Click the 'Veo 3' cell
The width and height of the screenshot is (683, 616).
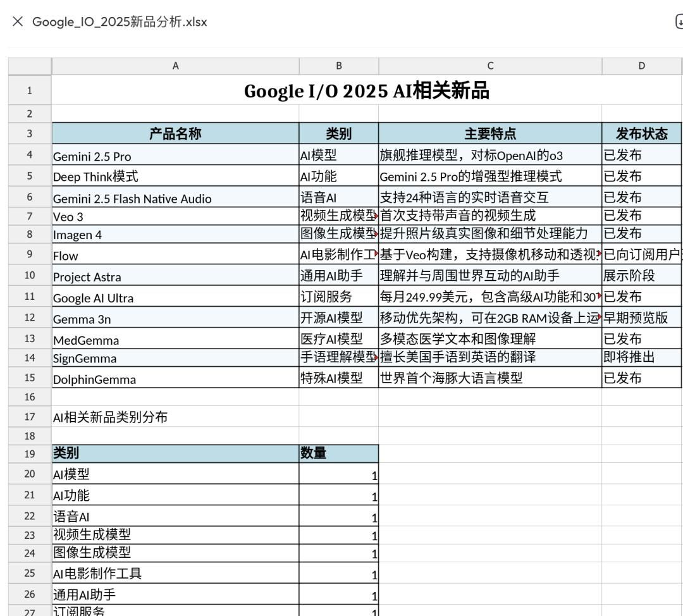pos(175,216)
